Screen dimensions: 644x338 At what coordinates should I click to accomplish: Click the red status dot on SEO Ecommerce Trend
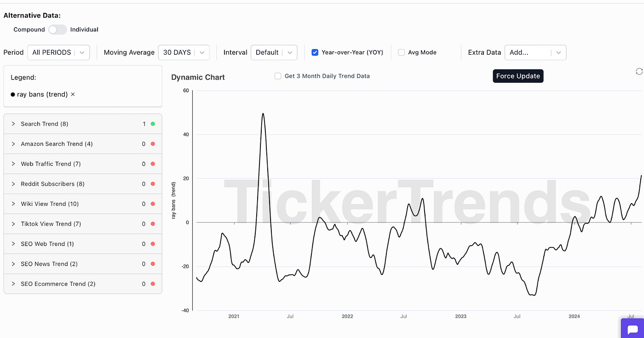pos(153,284)
